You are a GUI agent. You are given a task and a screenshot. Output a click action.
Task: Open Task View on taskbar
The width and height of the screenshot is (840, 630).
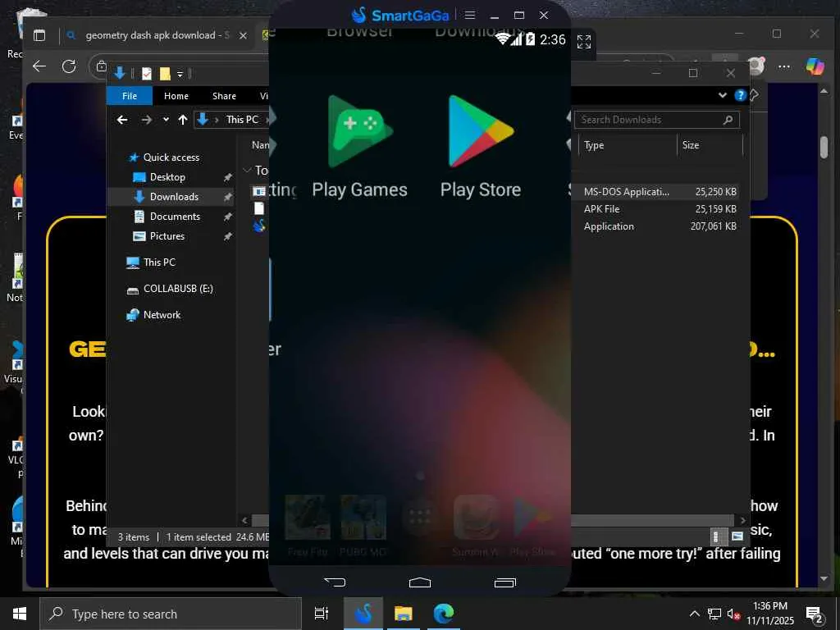[322, 614]
